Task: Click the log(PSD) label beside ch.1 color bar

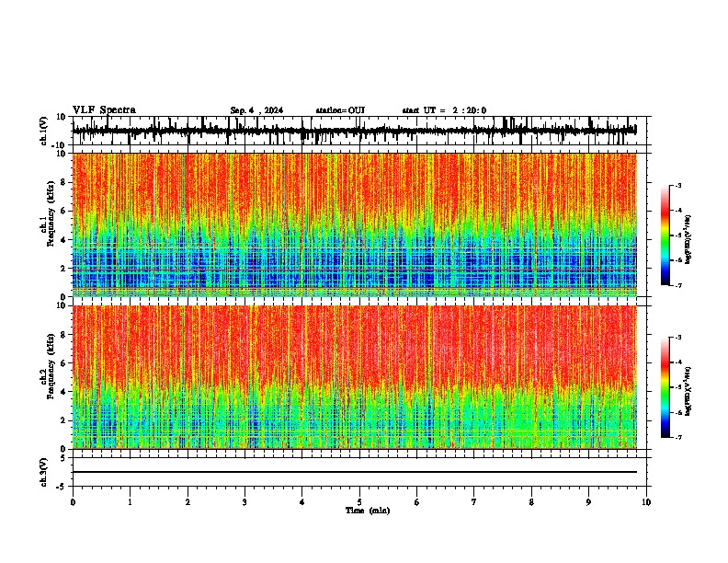Action: (x=688, y=239)
